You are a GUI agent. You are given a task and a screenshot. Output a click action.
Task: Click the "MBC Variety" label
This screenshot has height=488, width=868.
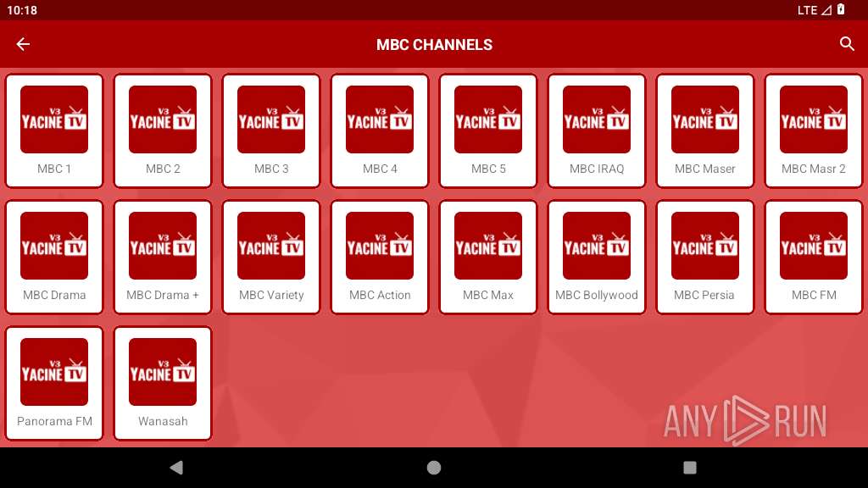pyautogui.click(x=271, y=296)
